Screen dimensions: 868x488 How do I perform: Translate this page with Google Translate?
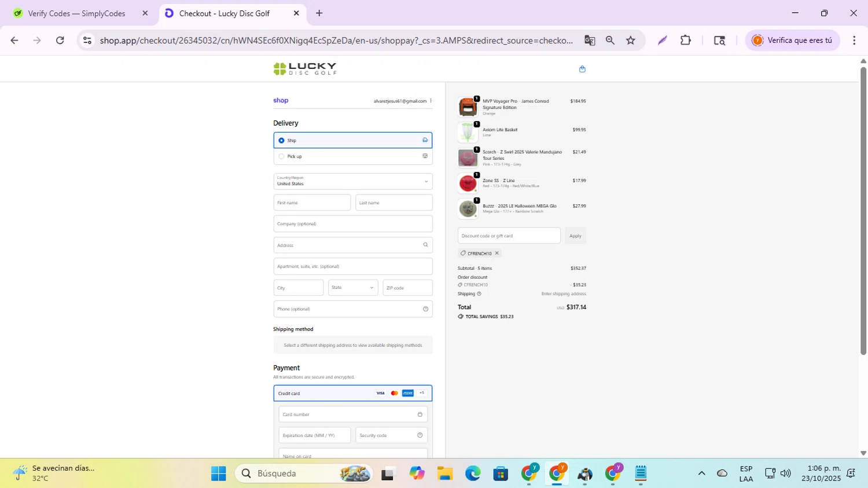click(590, 41)
